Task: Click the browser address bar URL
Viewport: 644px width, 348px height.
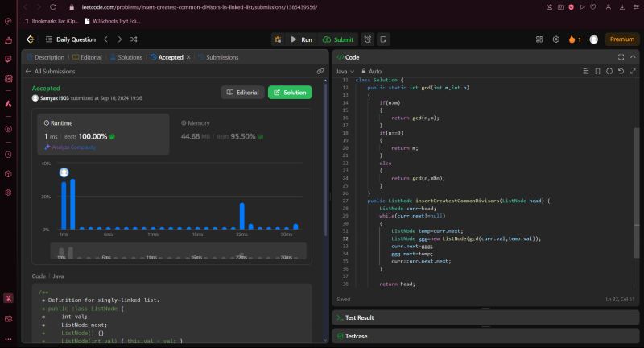Action: [x=199, y=7]
